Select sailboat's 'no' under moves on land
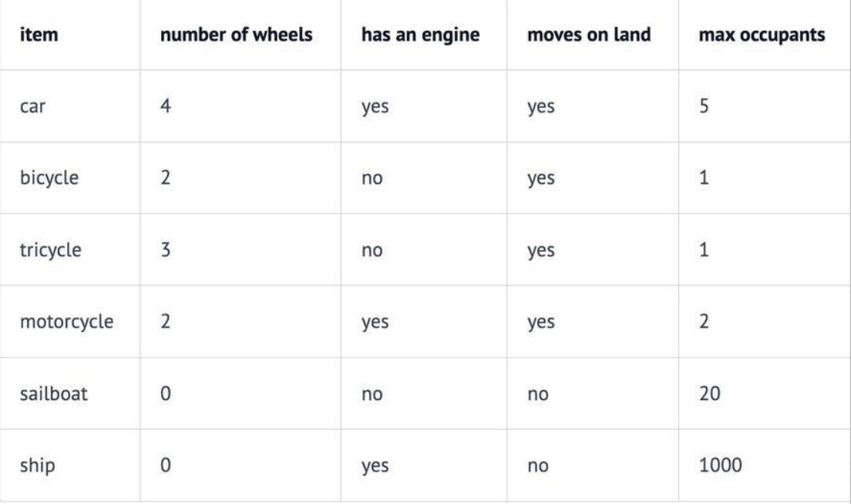 pyautogui.click(x=538, y=395)
